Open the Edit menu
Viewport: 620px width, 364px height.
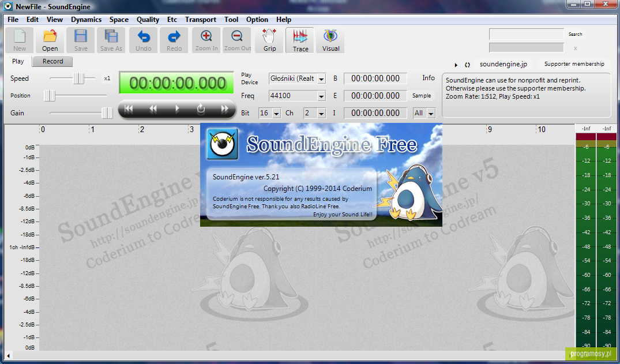click(32, 20)
